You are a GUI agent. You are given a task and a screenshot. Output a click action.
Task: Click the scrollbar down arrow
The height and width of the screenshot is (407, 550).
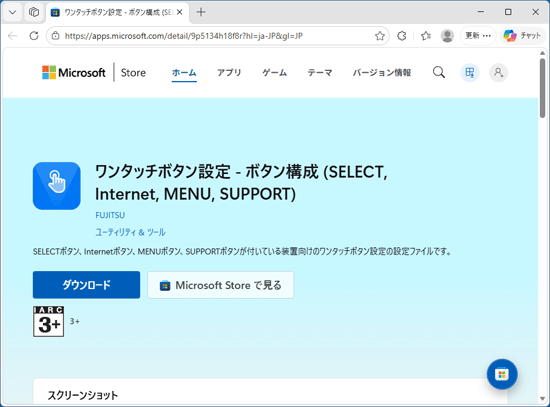[542, 399]
